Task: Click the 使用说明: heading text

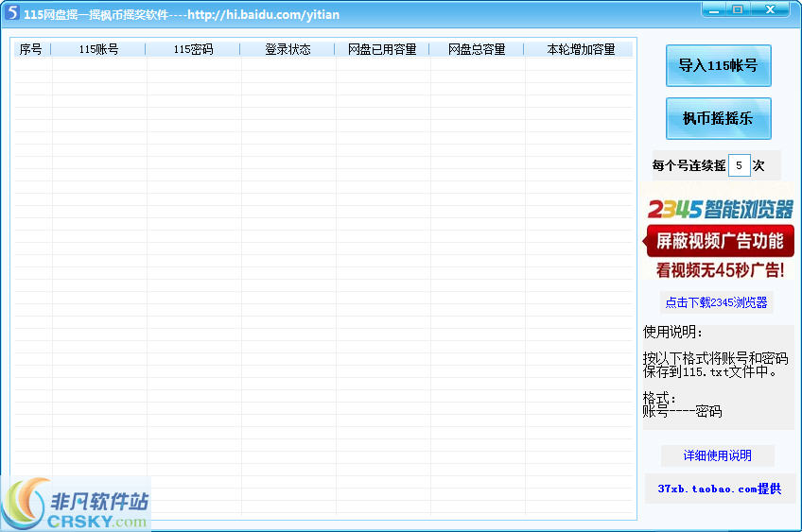Action: click(672, 333)
